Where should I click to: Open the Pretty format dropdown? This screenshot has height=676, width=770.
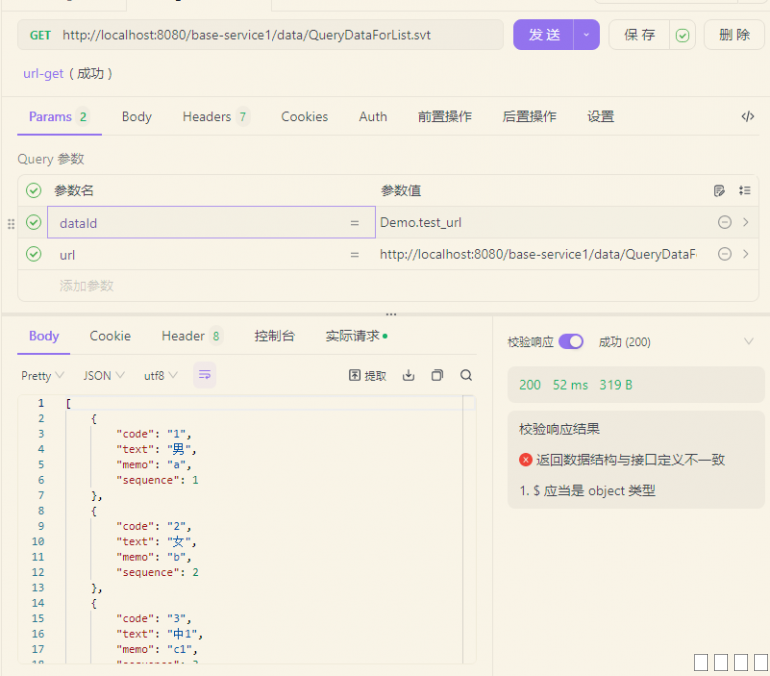(42, 376)
